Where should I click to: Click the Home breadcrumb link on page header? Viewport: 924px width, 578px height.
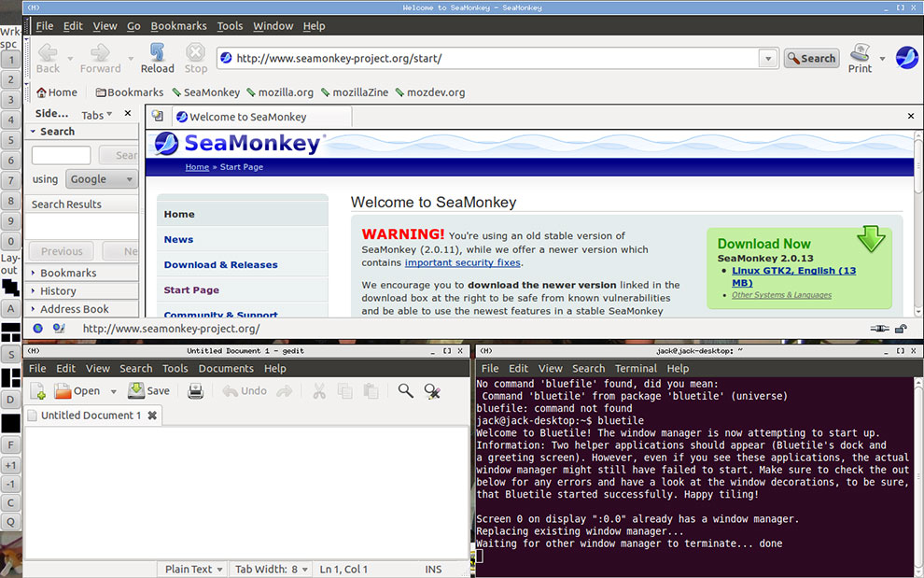click(x=197, y=167)
